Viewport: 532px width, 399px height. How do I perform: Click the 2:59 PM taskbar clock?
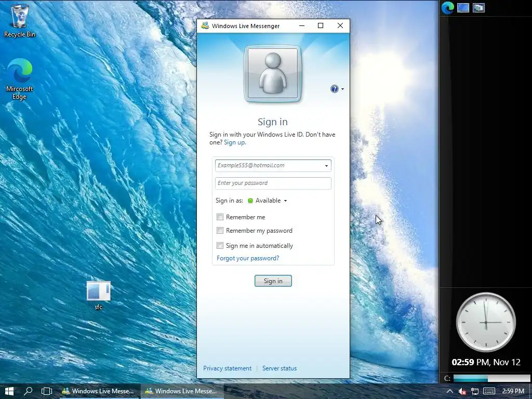[x=513, y=391]
